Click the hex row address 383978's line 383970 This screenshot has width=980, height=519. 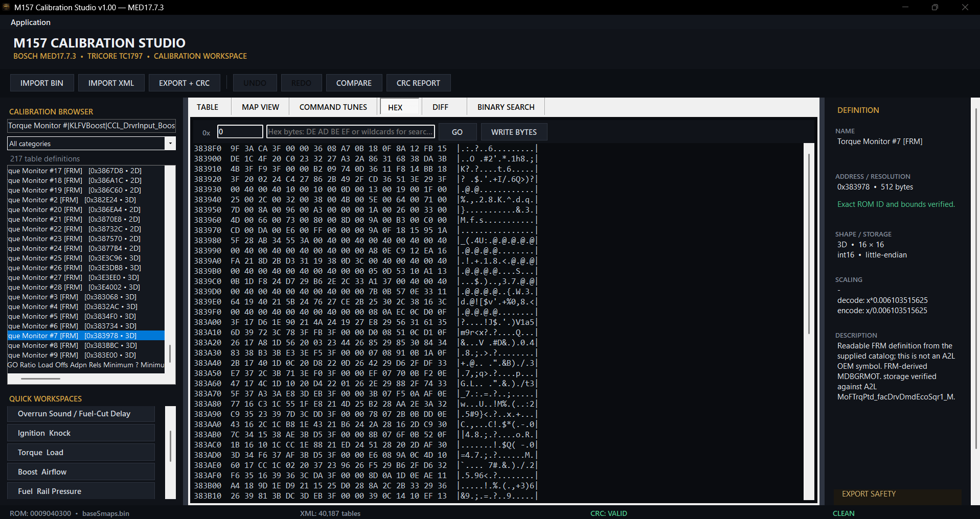pyautogui.click(x=208, y=230)
